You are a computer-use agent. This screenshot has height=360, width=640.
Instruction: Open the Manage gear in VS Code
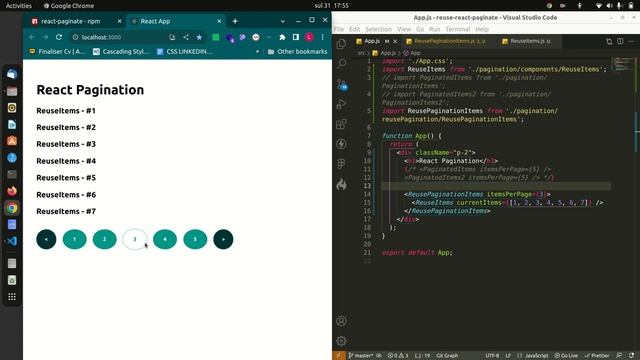[x=342, y=340]
